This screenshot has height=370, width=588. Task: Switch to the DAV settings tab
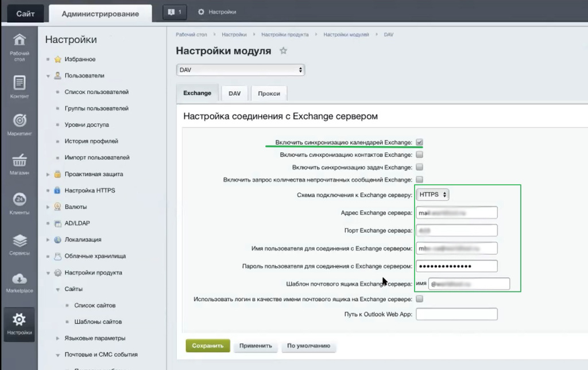click(234, 94)
